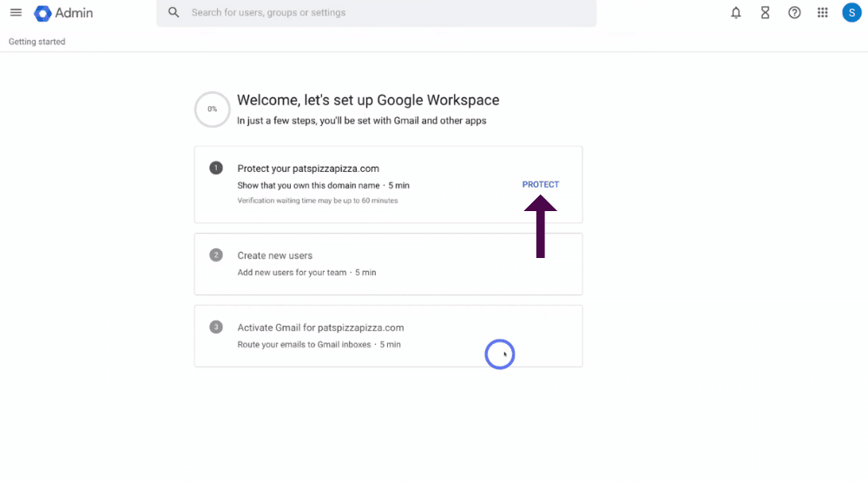
Task: Focus the users, groups or settings search field
Action: [377, 12]
